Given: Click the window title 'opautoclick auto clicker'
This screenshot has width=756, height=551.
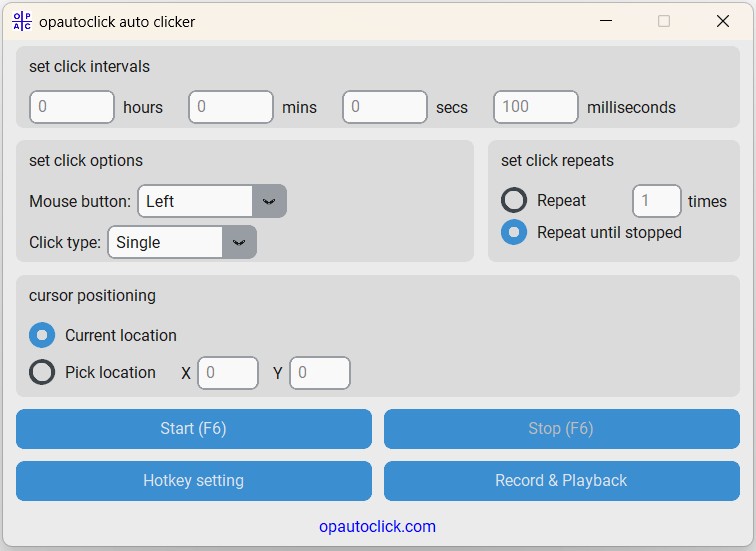Looking at the screenshot, I should [117, 22].
